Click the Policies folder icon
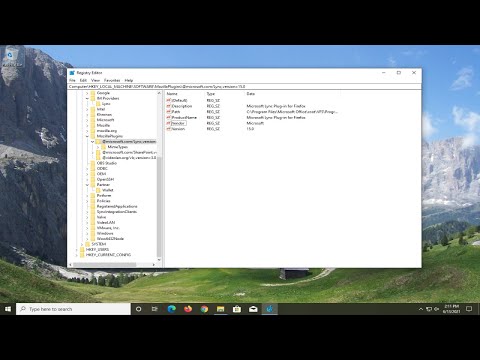This screenshot has width=480, height=360. [x=93, y=201]
